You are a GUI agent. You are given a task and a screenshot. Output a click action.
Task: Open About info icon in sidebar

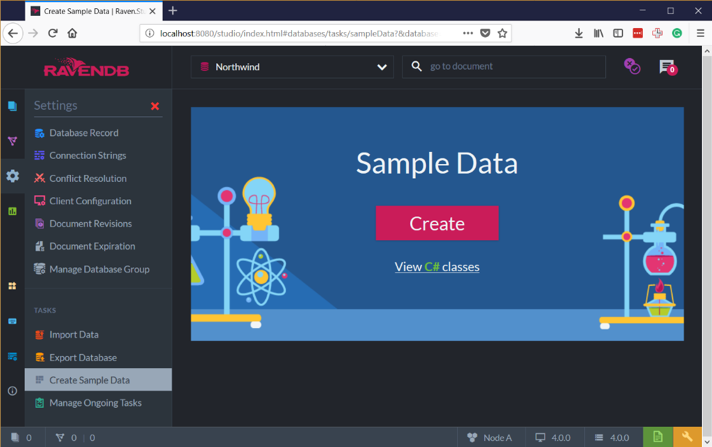pos(12,391)
